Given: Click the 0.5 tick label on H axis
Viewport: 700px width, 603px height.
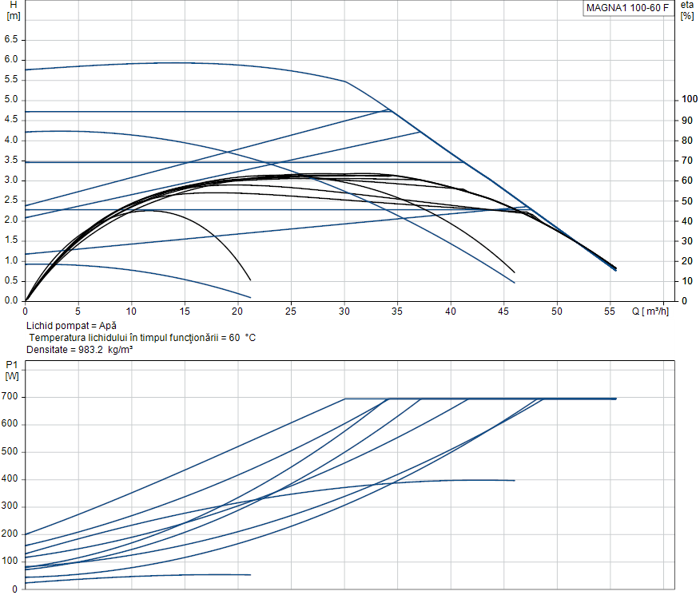Looking at the screenshot, I should pos(11,281).
